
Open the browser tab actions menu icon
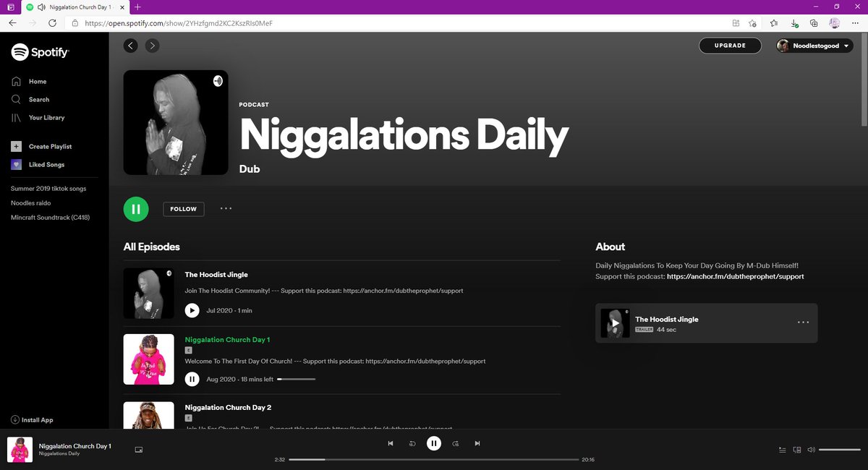tap(10, 7)
